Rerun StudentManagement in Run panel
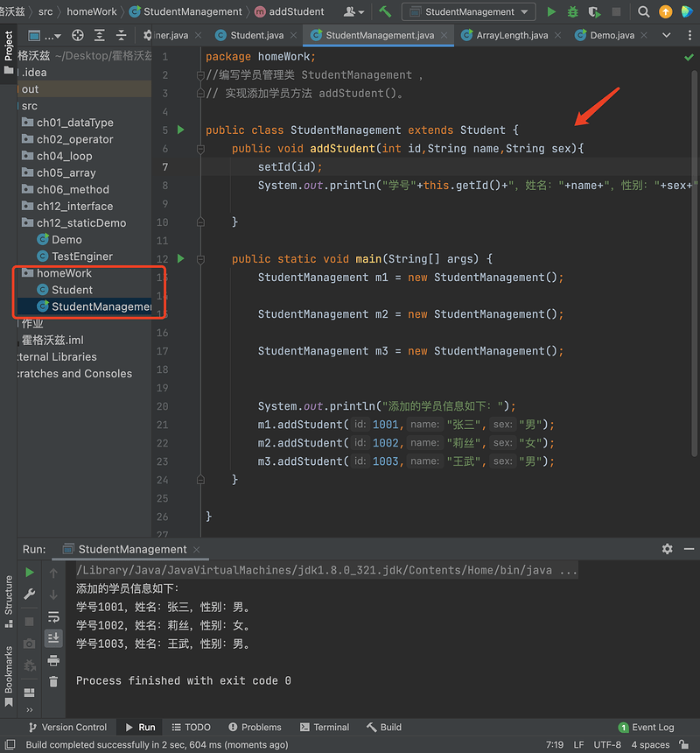Screen dimensions: 700x753 pyautogui.click(x=29, y=572)
